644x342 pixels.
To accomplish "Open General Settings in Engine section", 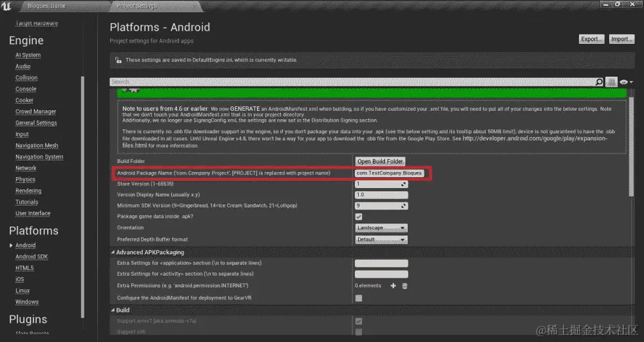I will [x=36, y=123].
